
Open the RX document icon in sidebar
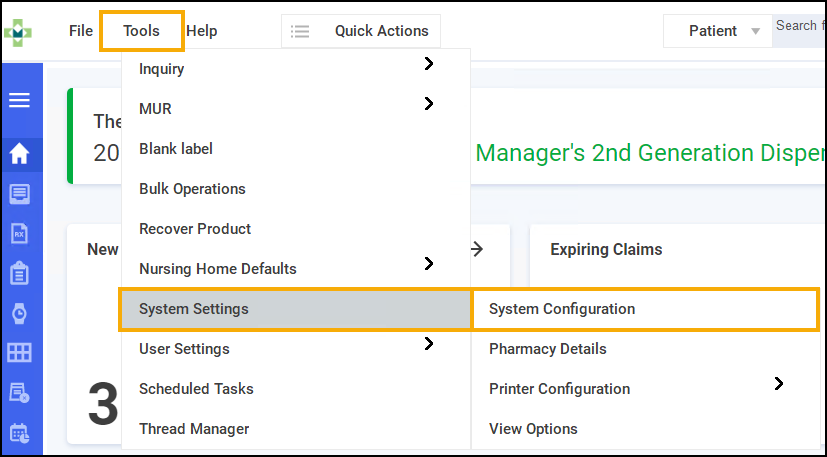19,234
